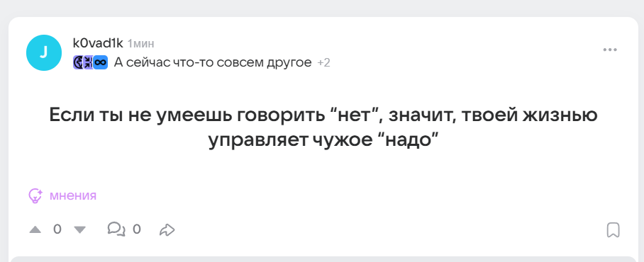
Task: Open comments via the speech bubbles icon
Action: (x=116, y=229)
